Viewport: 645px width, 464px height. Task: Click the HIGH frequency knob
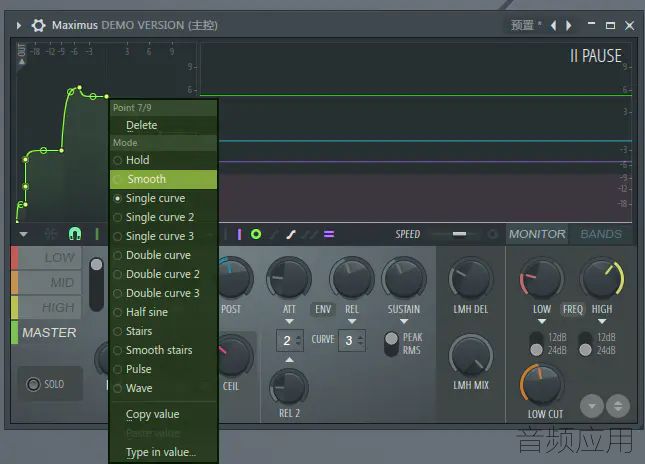[x=602, y=279]
